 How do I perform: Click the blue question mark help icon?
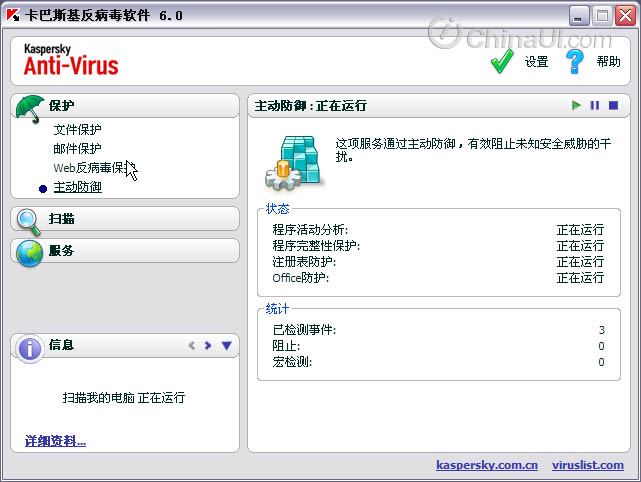coord(574,62)
